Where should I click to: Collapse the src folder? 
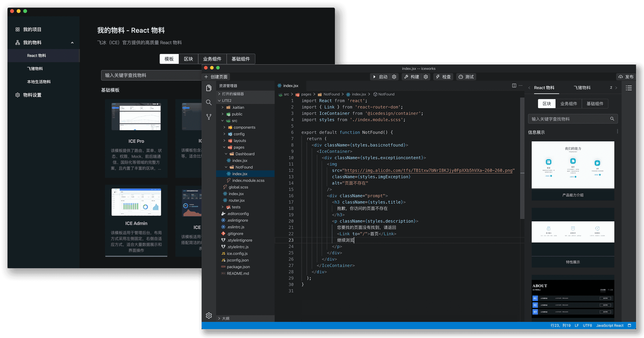[x=245, y=121]
